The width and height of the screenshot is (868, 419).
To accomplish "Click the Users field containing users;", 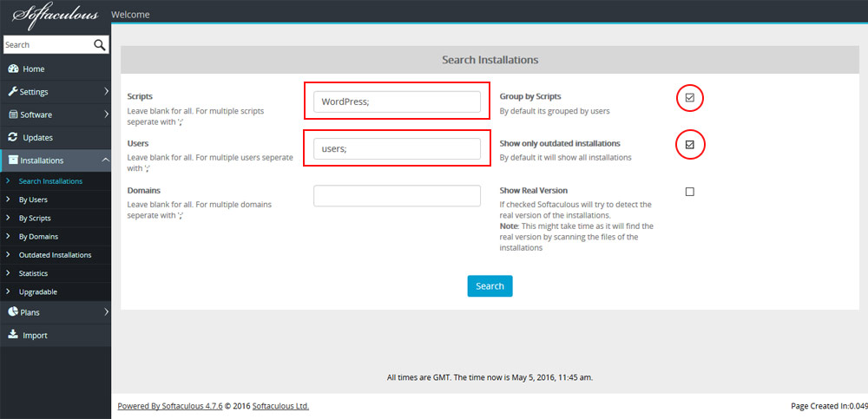I will pos(397,148).
